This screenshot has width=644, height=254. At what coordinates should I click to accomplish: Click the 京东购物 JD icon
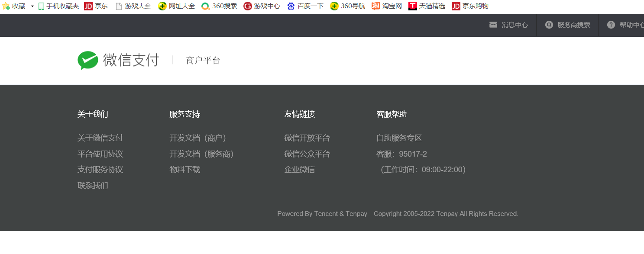pos(456,6)
